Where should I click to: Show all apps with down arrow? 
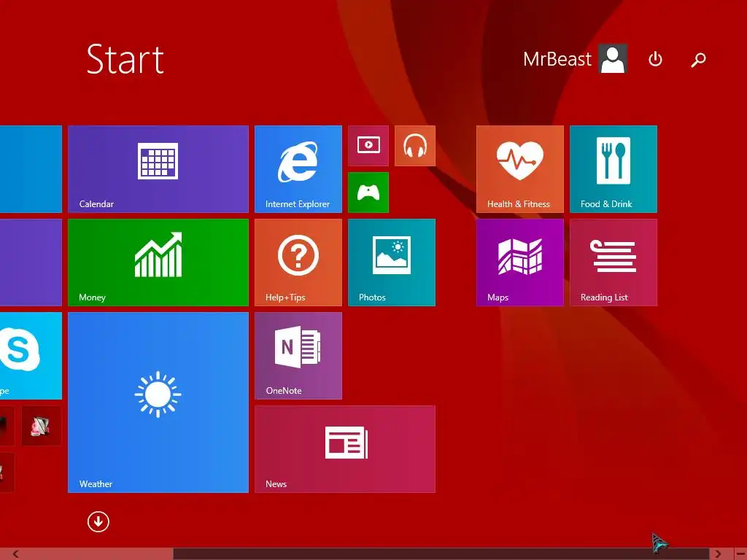(x=98, y=522)
